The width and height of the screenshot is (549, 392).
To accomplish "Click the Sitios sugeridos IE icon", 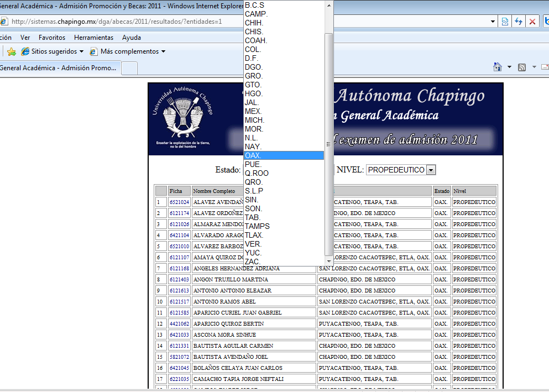I will click(25, 51).
